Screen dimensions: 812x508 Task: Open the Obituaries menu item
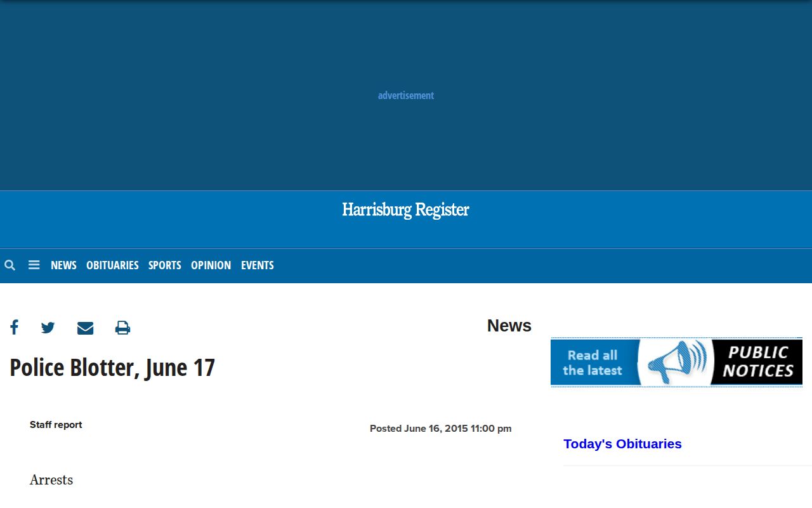(x=112, y=265)
